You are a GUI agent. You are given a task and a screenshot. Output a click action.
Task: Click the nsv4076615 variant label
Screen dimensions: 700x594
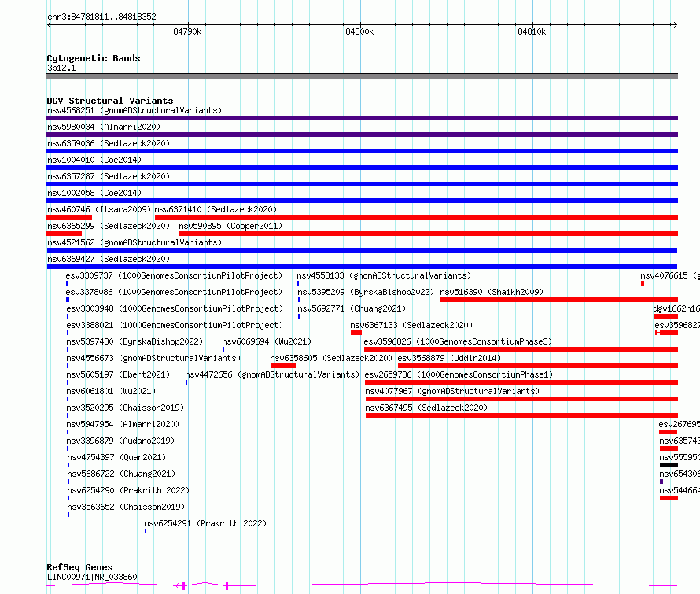tap(669, 275)
